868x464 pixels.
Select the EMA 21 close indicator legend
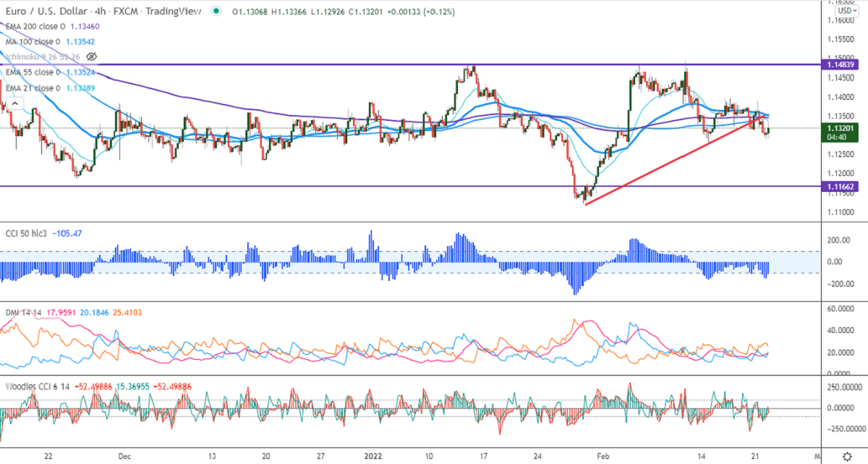click(x=33, y=88)
